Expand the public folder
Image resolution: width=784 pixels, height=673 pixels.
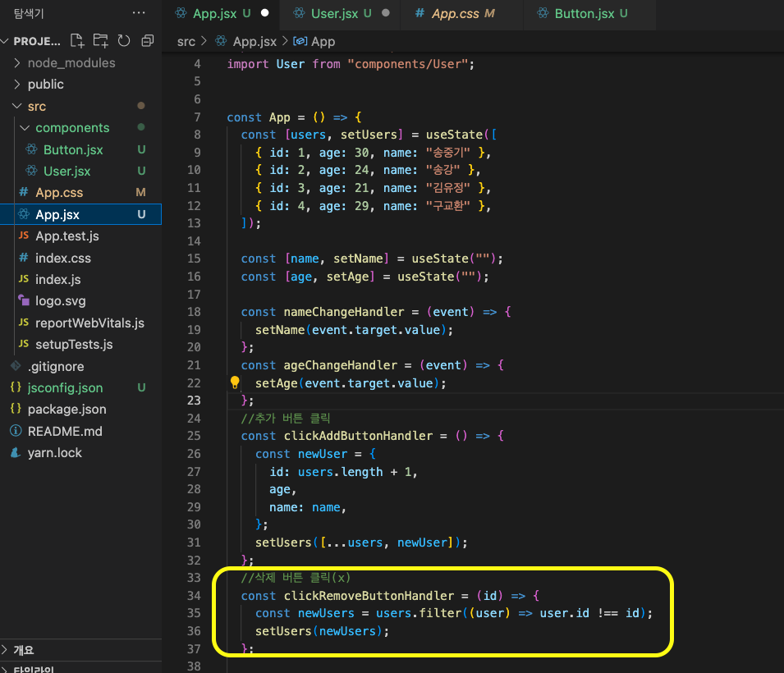tap(17, 84)
